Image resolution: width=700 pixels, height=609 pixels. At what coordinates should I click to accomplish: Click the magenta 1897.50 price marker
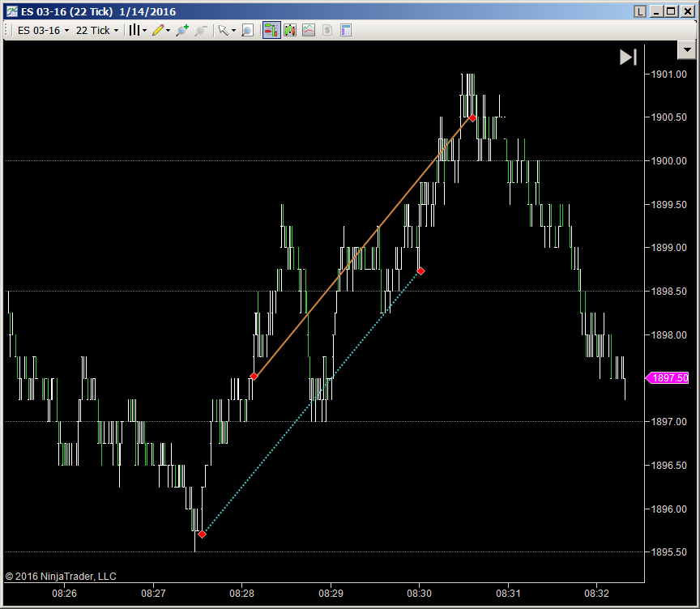(668, 378)
